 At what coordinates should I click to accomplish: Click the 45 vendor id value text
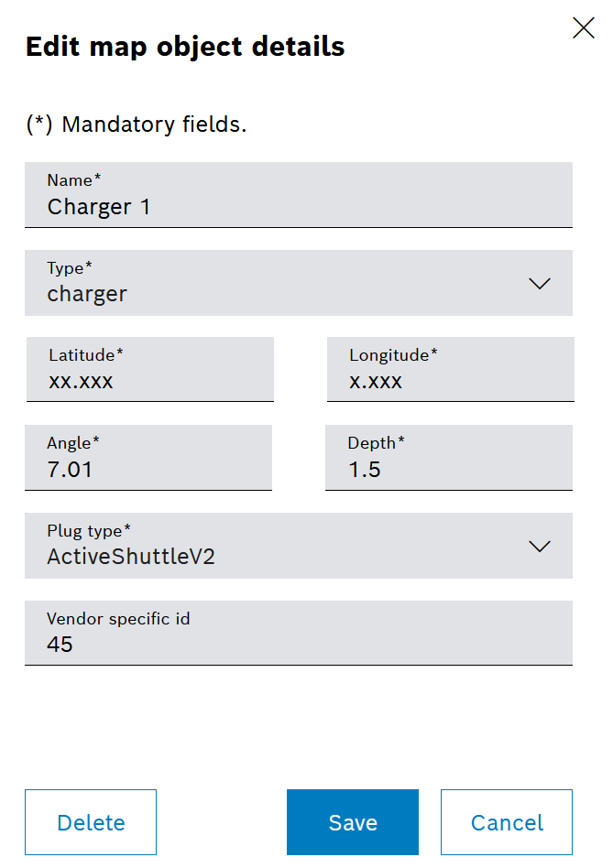(60, 645)
